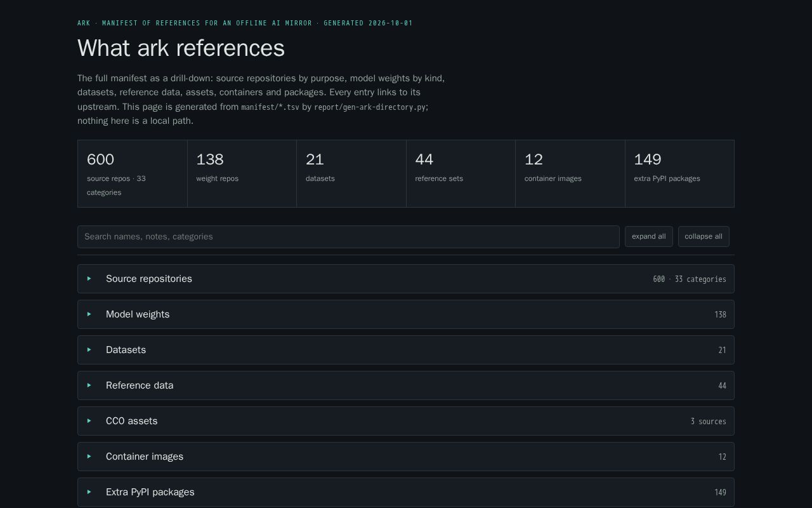Click the '600 · 33 categories' count
This screenshot has height=508, width=812.
tap(690, 279)
